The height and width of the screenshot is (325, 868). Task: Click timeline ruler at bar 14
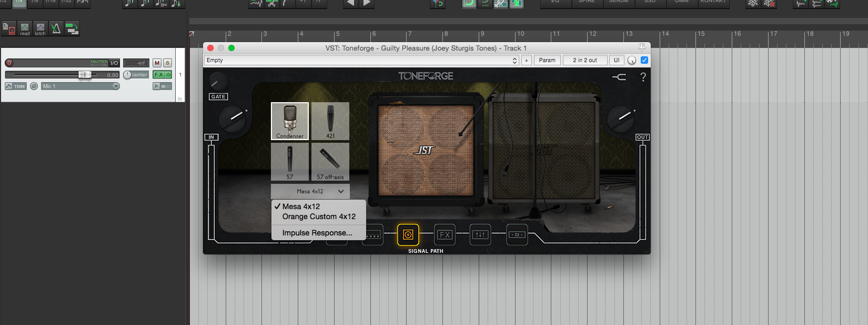point(665,34)
